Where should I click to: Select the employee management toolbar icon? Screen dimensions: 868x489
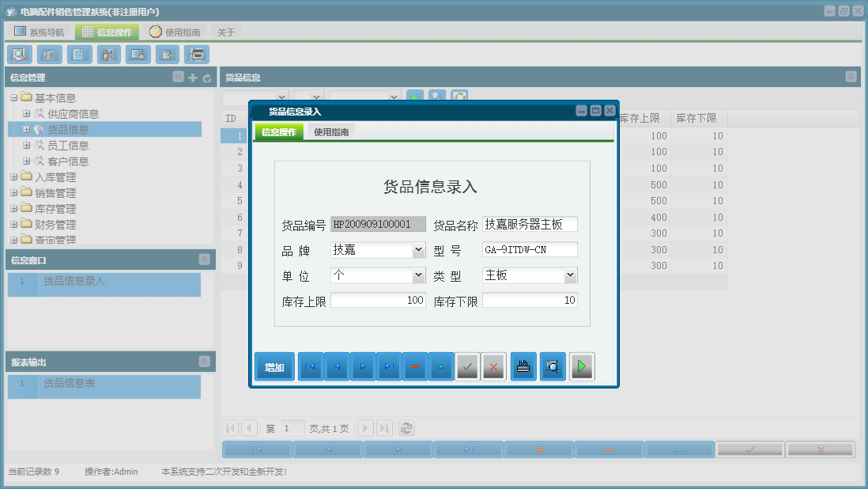pos(108,54)
